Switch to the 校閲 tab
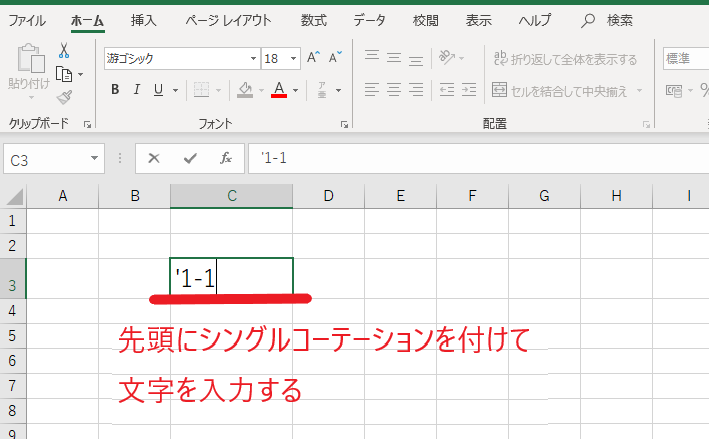Screen dimensions: 709x439 pyautogui.click(x=425, y=20)
